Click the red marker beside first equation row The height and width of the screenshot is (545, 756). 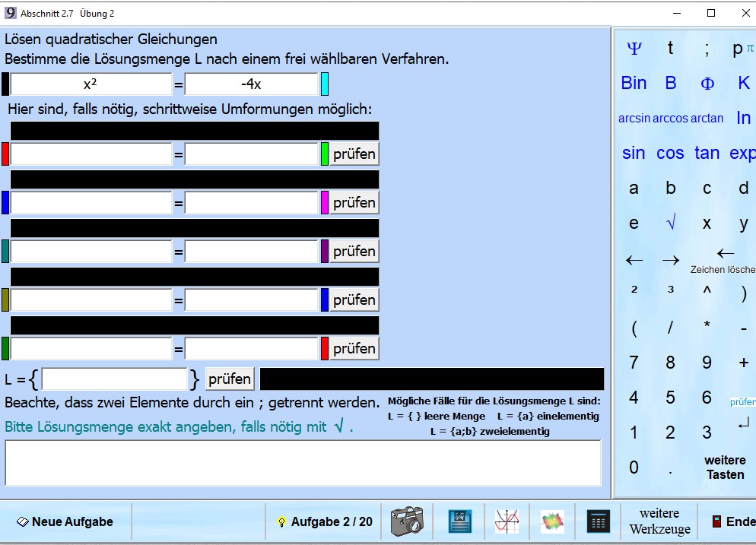coord(5,154)
